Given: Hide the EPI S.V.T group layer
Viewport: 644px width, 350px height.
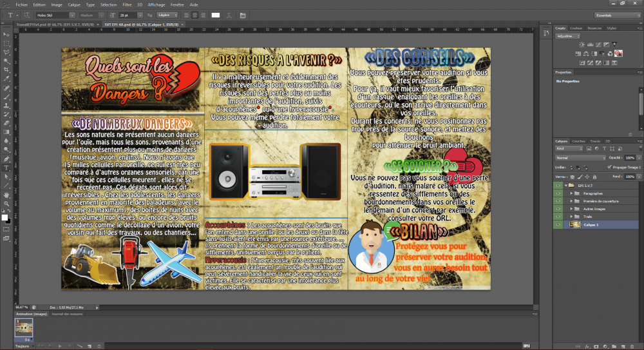Looking at the screenshot, I should 558,186.
